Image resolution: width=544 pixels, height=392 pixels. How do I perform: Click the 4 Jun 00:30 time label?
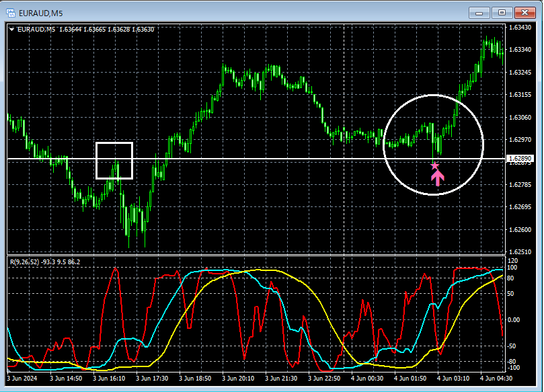[367, 378]
